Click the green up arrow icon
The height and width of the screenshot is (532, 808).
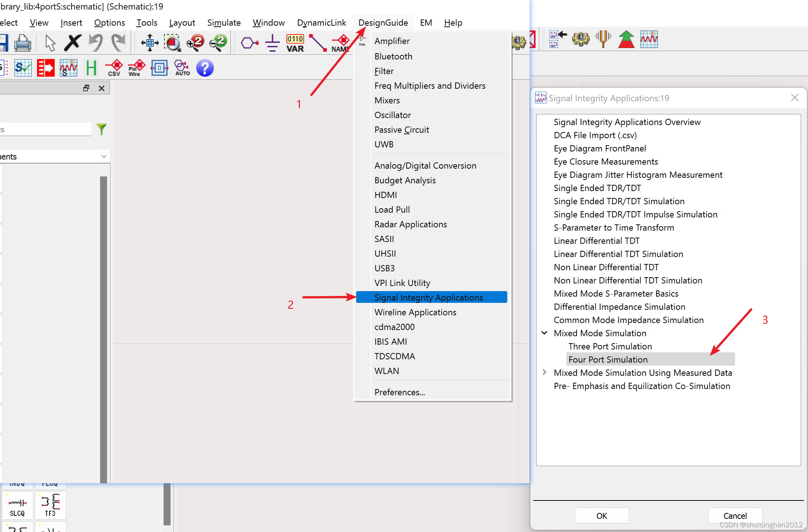pos(626,40)
